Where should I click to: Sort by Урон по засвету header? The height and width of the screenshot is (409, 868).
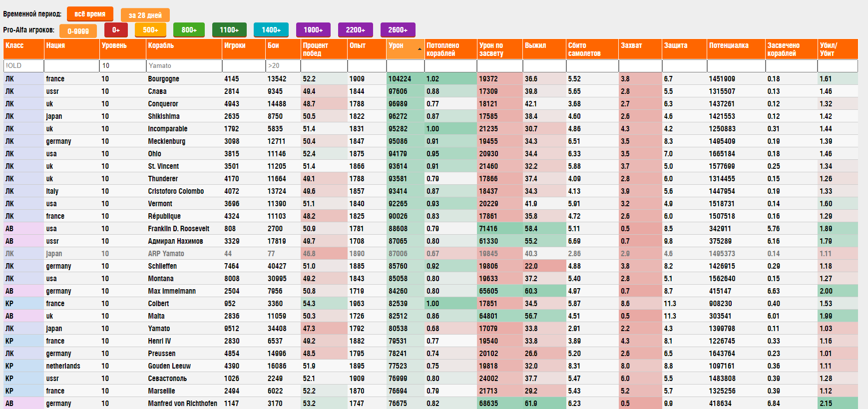(500, 49)
